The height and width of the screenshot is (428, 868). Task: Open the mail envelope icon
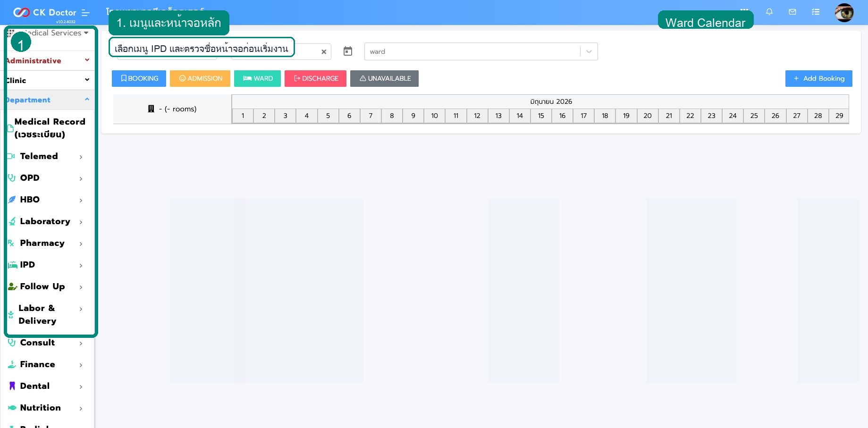coord(792,12)
